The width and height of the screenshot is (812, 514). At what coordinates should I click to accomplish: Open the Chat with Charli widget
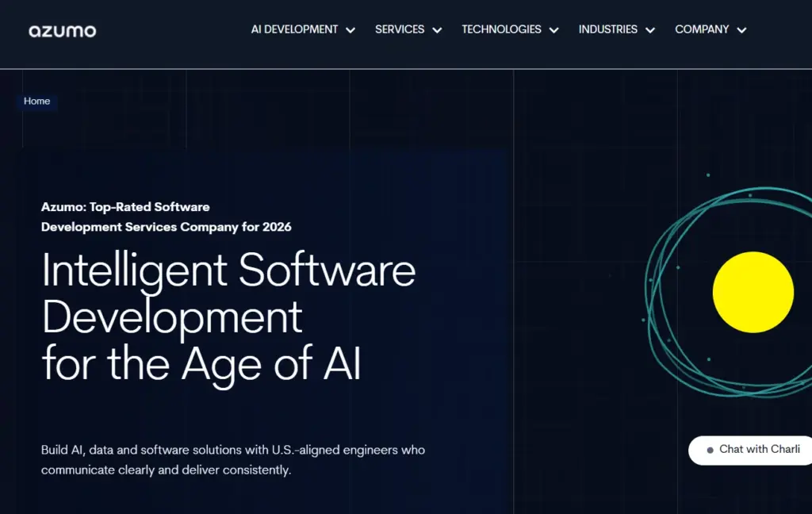[x=750, y=450]
